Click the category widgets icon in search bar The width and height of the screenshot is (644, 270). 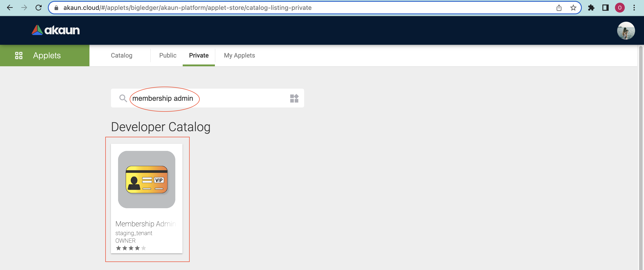294,98
